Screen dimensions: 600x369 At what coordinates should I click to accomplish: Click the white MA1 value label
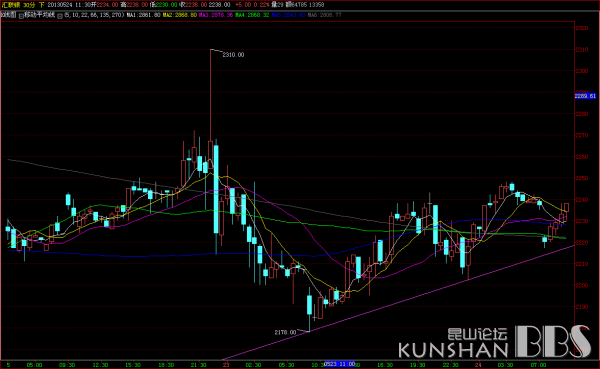[143, 15]
